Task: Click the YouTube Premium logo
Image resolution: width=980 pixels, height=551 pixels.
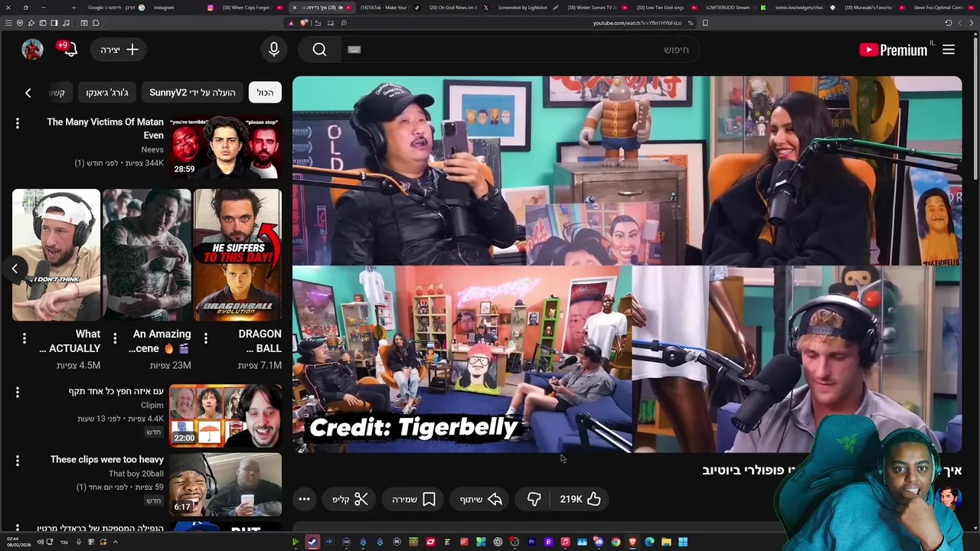Action: (x=893, y=50)
